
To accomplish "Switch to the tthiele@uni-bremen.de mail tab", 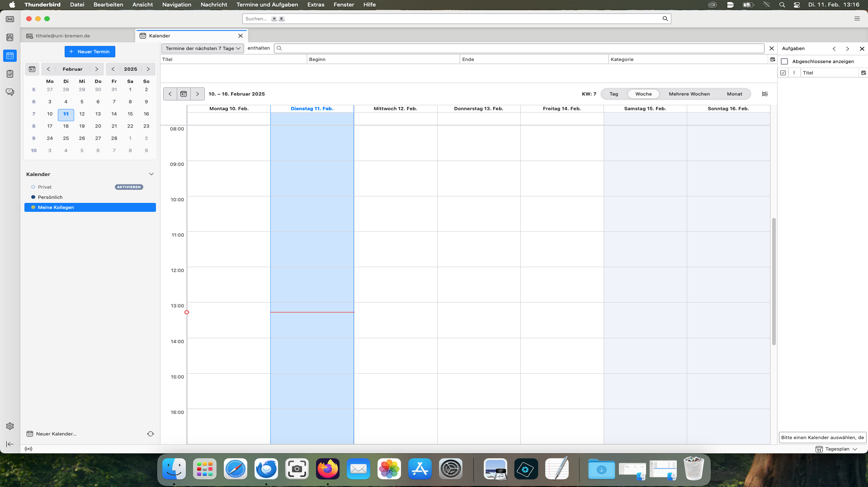I will 63,36.
